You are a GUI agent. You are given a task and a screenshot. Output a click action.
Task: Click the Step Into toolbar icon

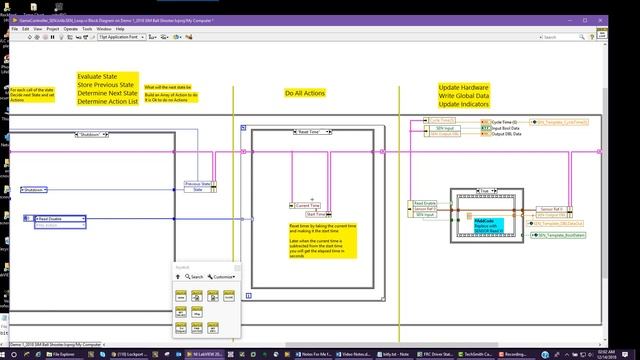78,37
